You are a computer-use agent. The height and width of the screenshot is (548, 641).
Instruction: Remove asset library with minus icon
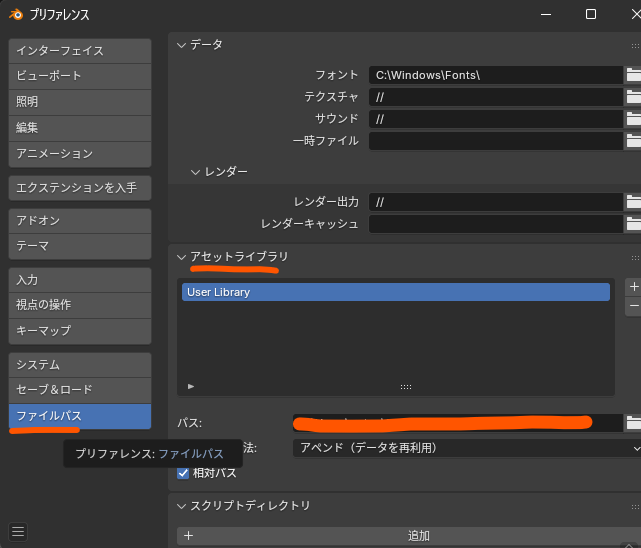pyautogui.click(x=634, y=305)
